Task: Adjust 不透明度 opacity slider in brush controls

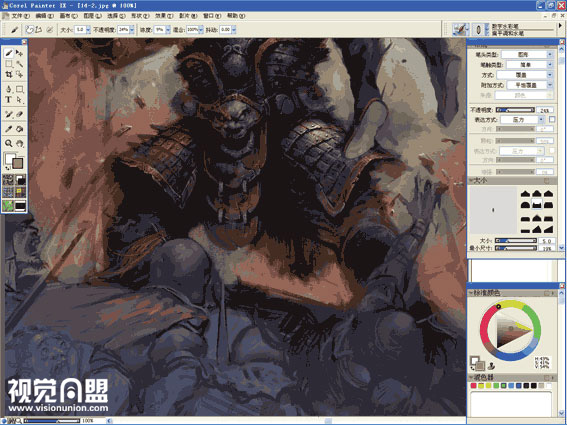Action: pos(515,110)
